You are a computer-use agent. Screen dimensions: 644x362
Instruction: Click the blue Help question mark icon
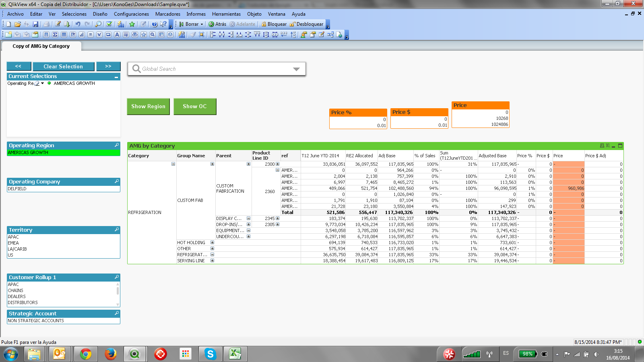(x=155, y=24)
